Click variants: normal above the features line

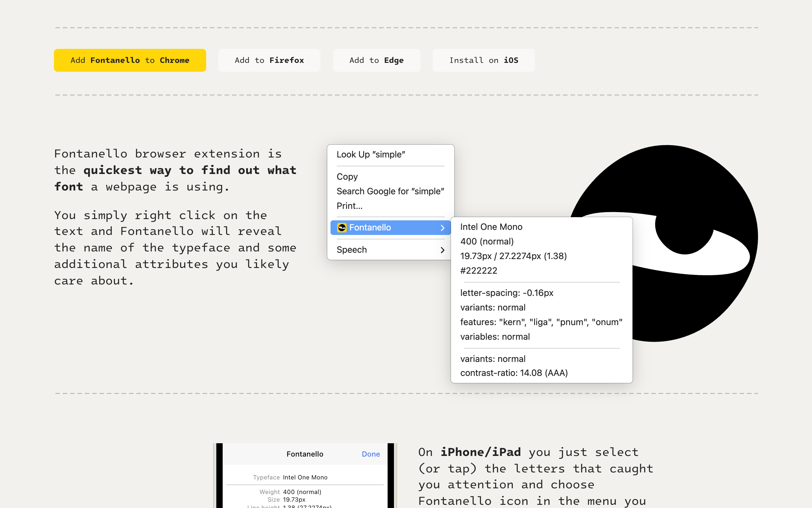click(493, 307)
